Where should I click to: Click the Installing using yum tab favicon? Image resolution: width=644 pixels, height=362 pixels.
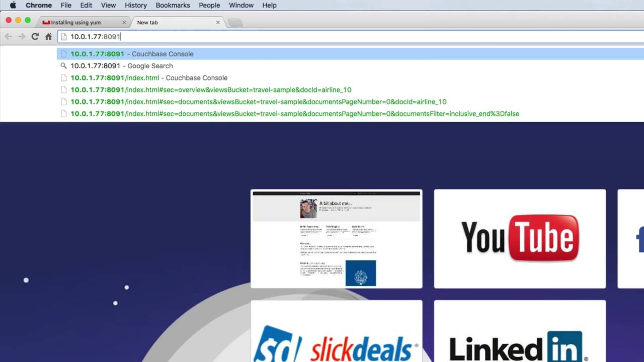point(46,23)
